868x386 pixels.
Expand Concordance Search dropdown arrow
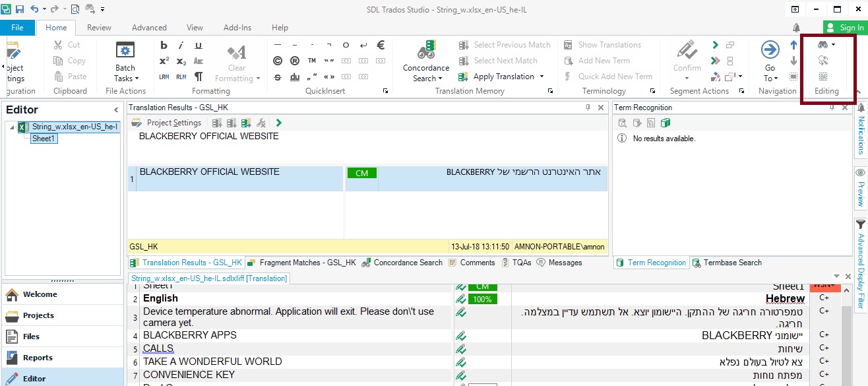440,79
